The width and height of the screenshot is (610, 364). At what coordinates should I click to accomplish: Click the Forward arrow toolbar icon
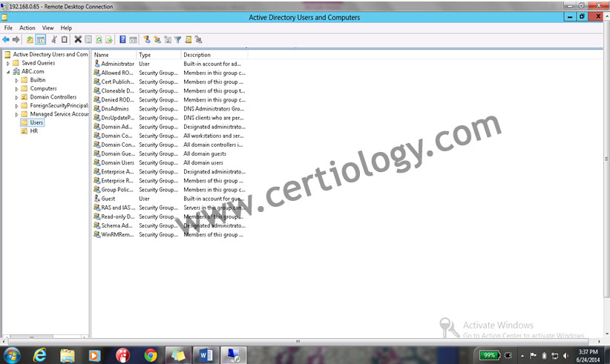pos(16,39)
